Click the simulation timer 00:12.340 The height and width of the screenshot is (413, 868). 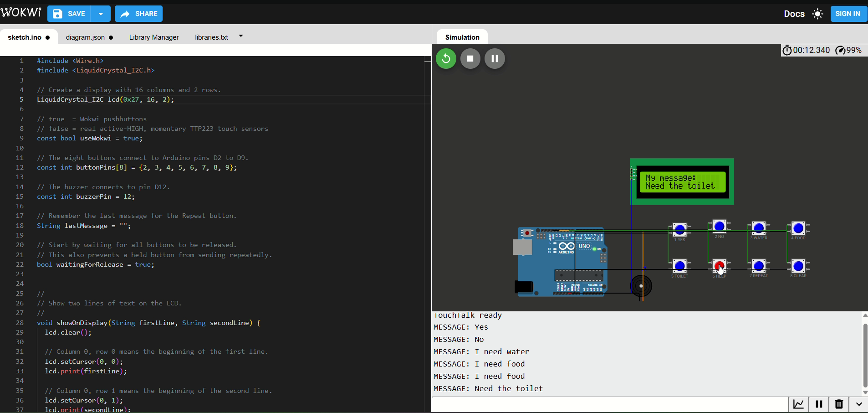[x=806, y=50]
